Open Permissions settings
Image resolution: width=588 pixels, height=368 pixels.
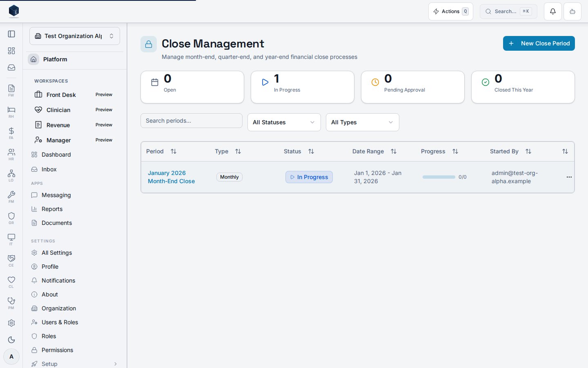point(75,350)
